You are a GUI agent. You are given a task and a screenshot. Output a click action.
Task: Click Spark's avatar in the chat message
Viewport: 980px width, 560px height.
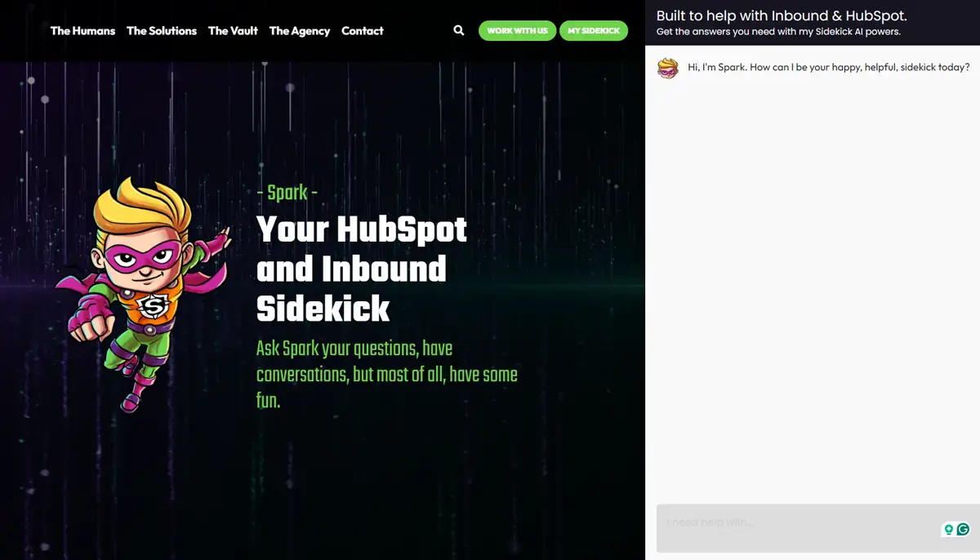pyautogui.click(x=668, y=68)
